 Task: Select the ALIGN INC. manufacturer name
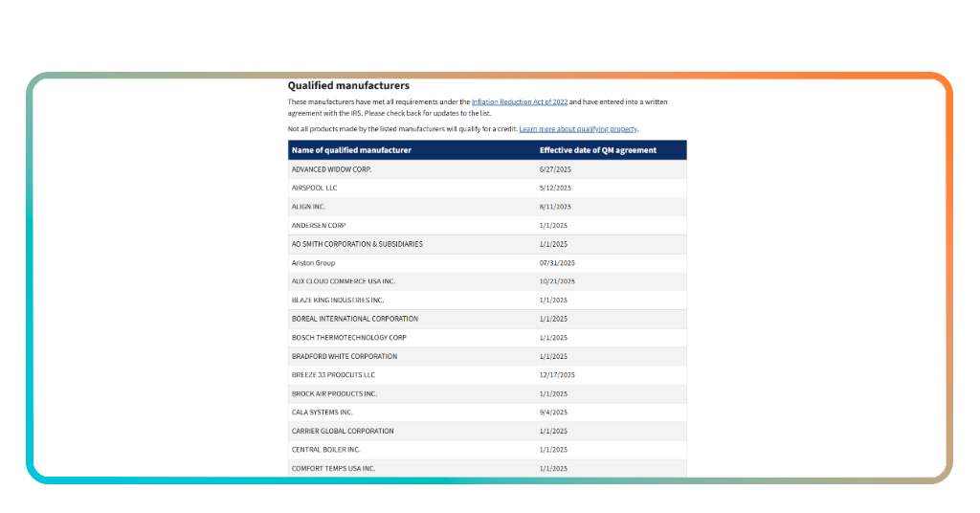pyautogui.click(x=309, y=207)
